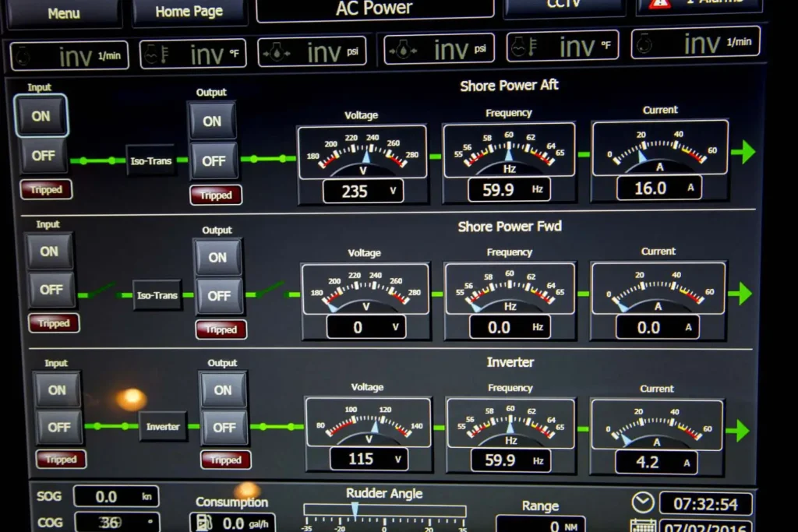Click the Shore Power Aft Iso-Trans block
The width and height of the screenshot is (798, 532).
pos(150,160)
